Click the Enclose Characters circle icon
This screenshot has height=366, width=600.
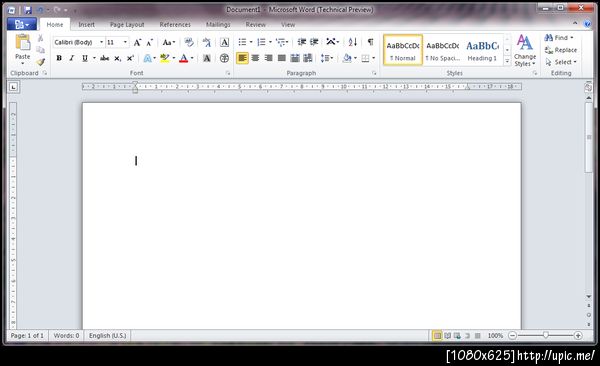[224, 58]
